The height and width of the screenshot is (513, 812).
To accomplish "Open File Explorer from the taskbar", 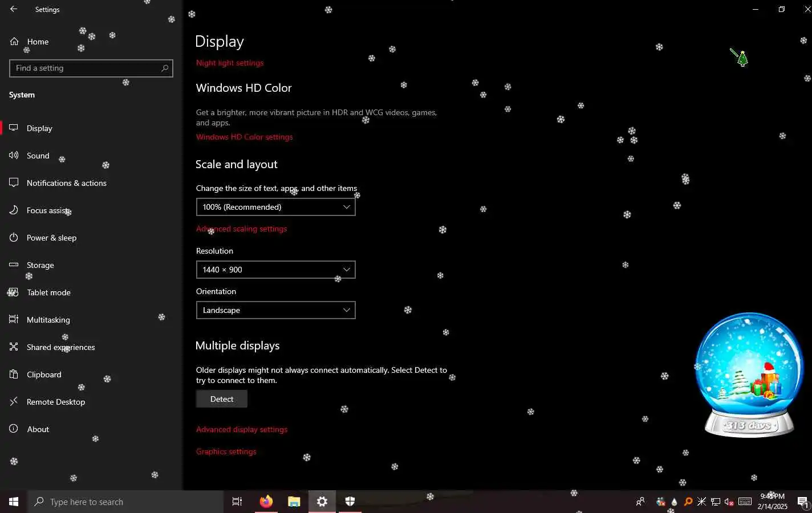I will point(294,502).
